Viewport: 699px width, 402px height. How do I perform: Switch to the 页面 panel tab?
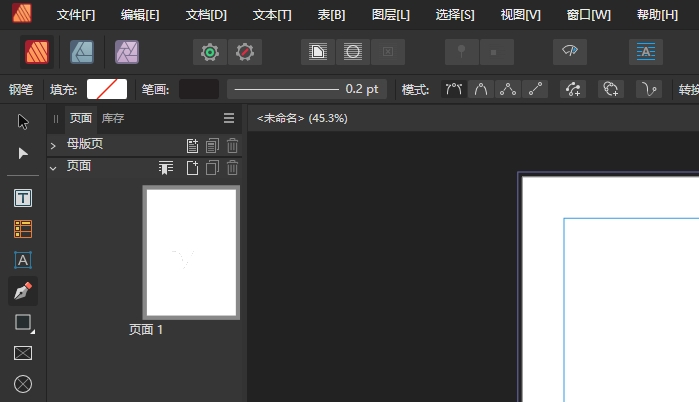(81, 118)
